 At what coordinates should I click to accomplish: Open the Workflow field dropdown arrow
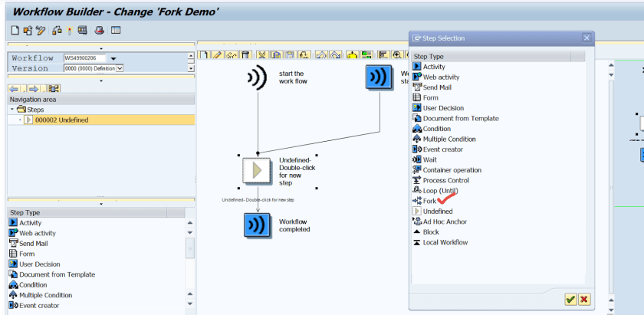point(113,58)
